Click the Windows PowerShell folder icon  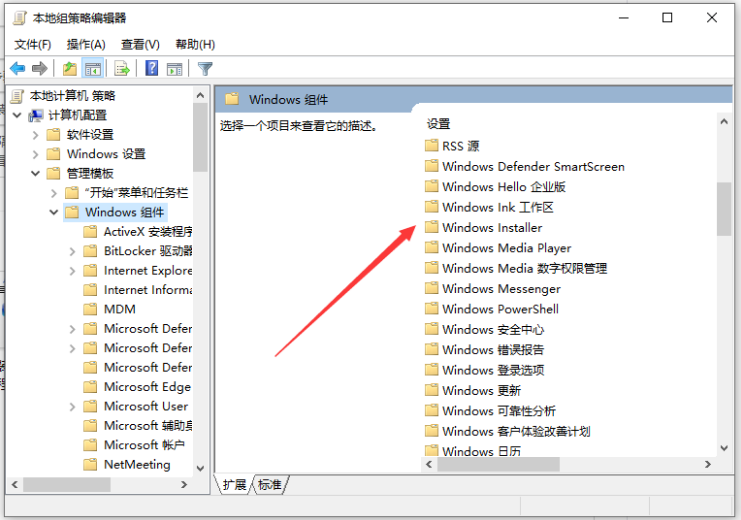click(x=431, y=308)
